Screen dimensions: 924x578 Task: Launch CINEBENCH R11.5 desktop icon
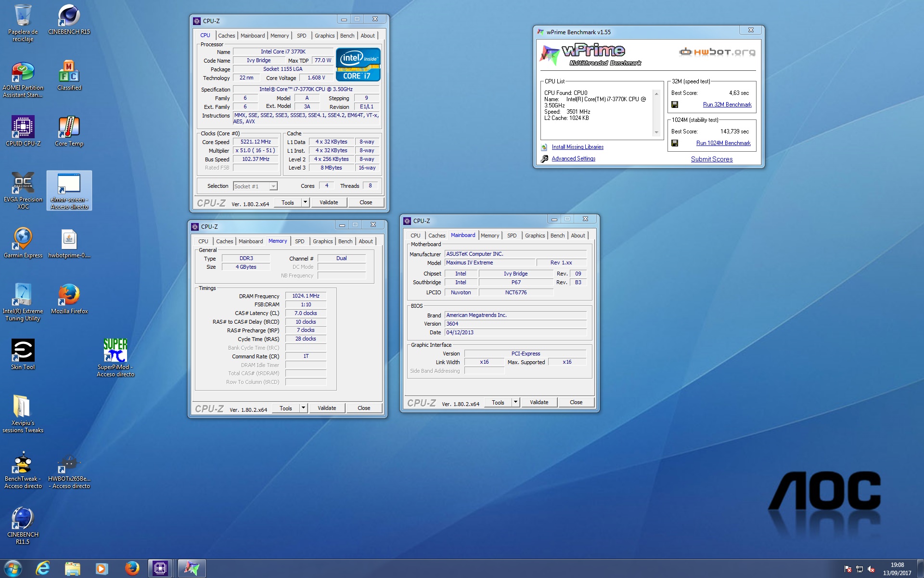23,525
